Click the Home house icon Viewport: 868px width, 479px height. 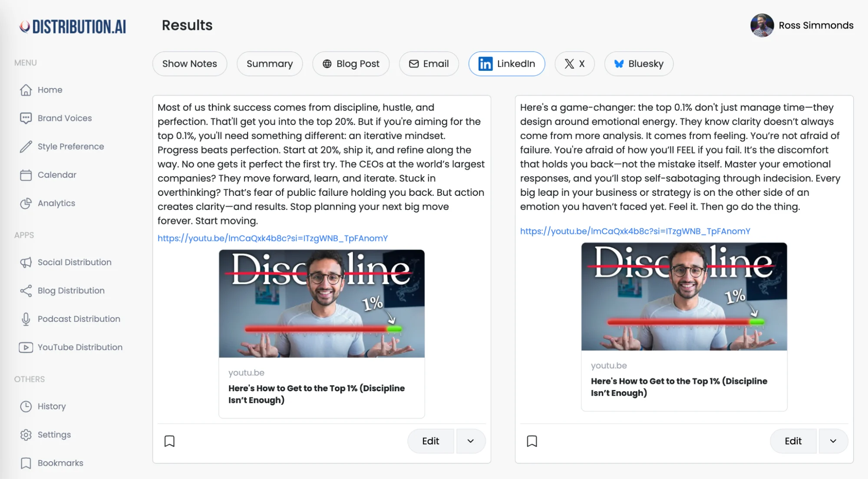(x=26, y=90)
